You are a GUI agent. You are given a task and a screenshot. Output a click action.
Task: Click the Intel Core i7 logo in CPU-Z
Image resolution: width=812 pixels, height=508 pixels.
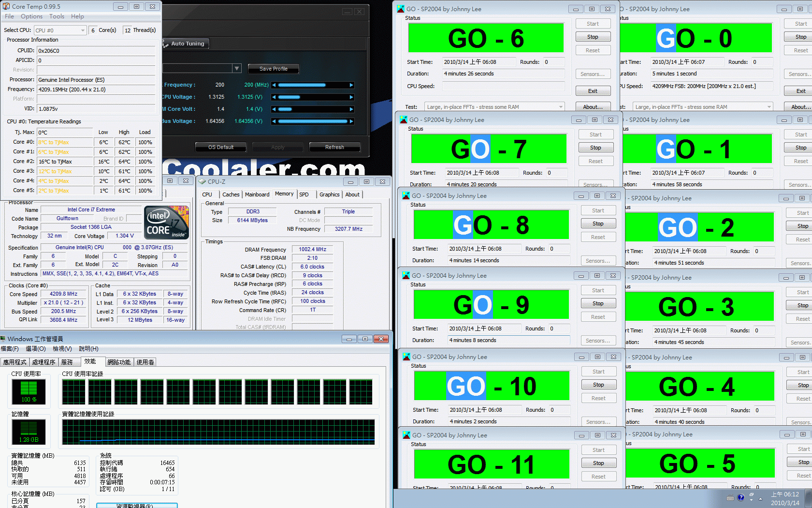166,223
